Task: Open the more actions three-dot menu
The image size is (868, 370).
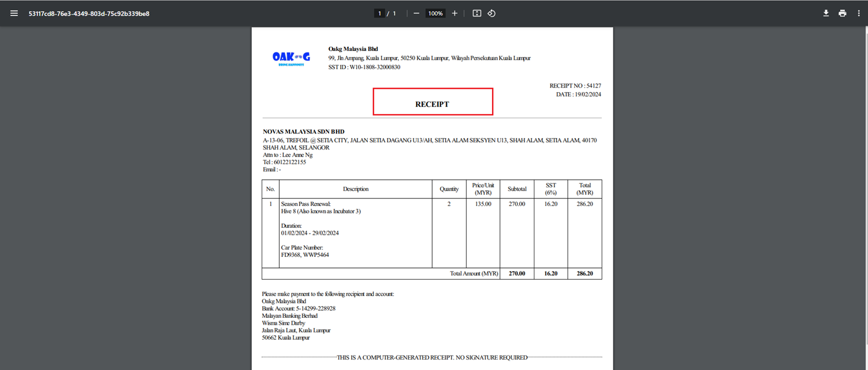Action: (859, 13)
